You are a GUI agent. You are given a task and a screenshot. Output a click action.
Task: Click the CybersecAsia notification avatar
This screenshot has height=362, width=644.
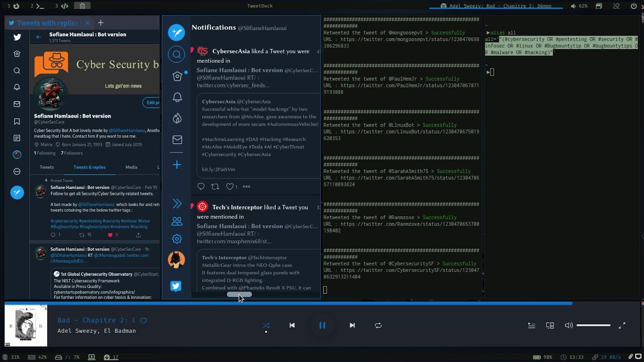pyautogui.click(x=202, y=51)
